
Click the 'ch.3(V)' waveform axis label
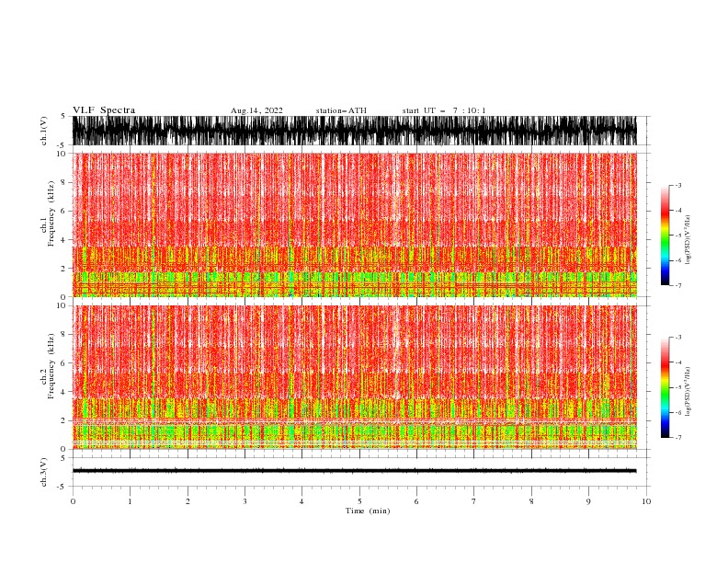(44, 472)
